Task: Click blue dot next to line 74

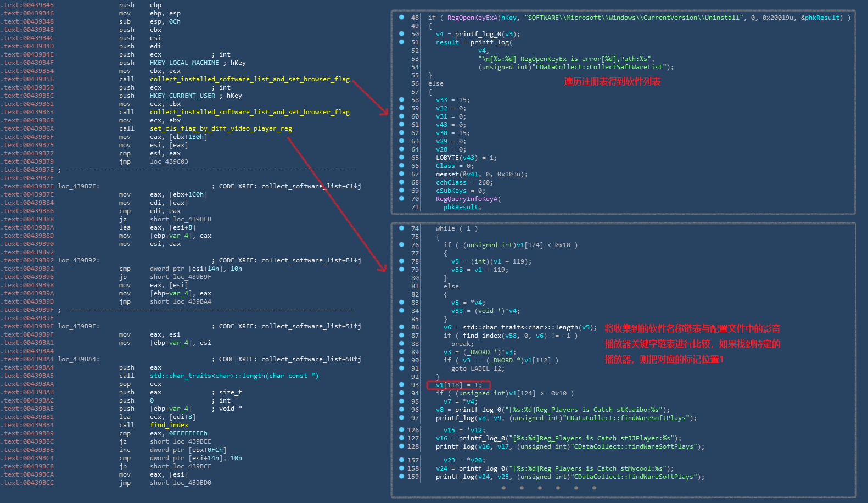Action: click(401, 228)
